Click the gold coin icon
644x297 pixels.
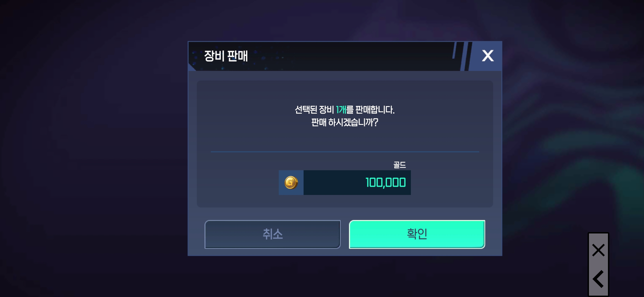click(x=291, y=183)
